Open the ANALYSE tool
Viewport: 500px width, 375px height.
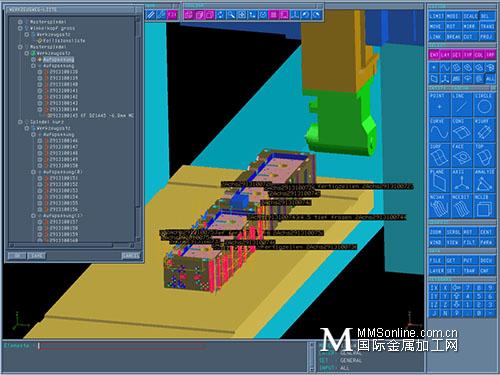click(484, 181)
